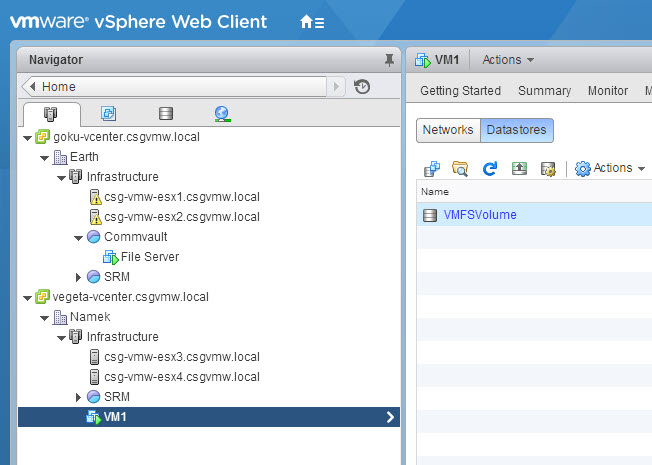This screenshot has height=465, width=652.
Task: Click the register VM toolbar icon
Action: point(432,168)
